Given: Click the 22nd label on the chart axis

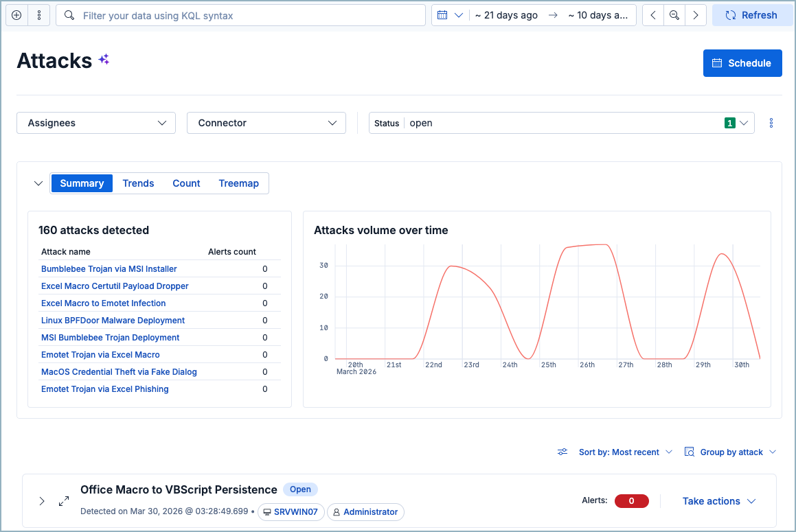Looking at the screenshot, I should point(433,365).
